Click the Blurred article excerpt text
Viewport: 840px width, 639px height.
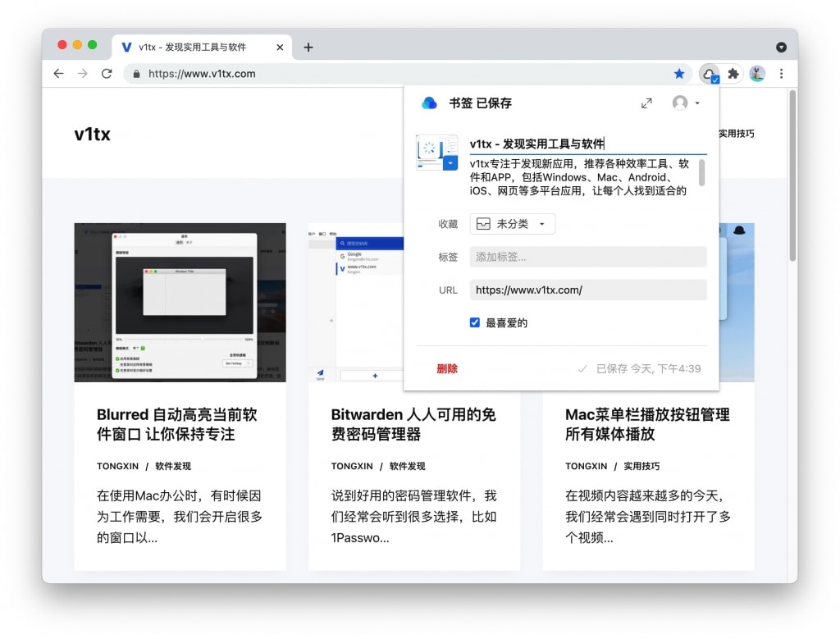coord(180,516)
